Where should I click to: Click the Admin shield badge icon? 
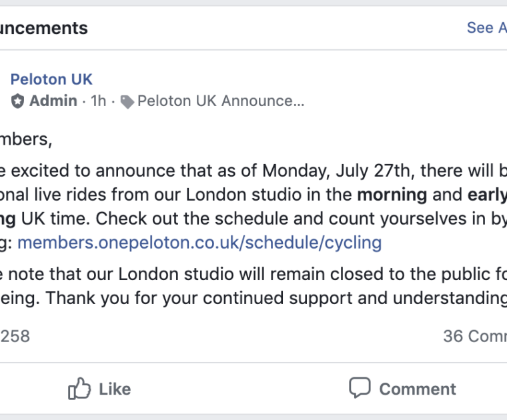tap(18, 101)
